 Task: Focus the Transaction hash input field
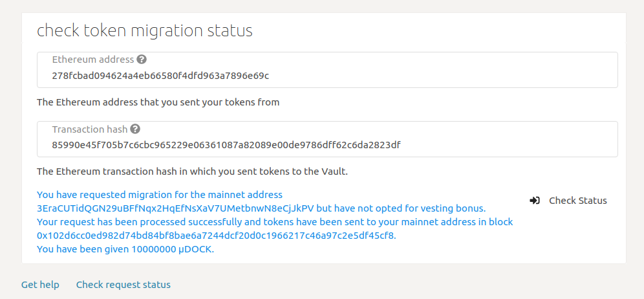(327, 145)
